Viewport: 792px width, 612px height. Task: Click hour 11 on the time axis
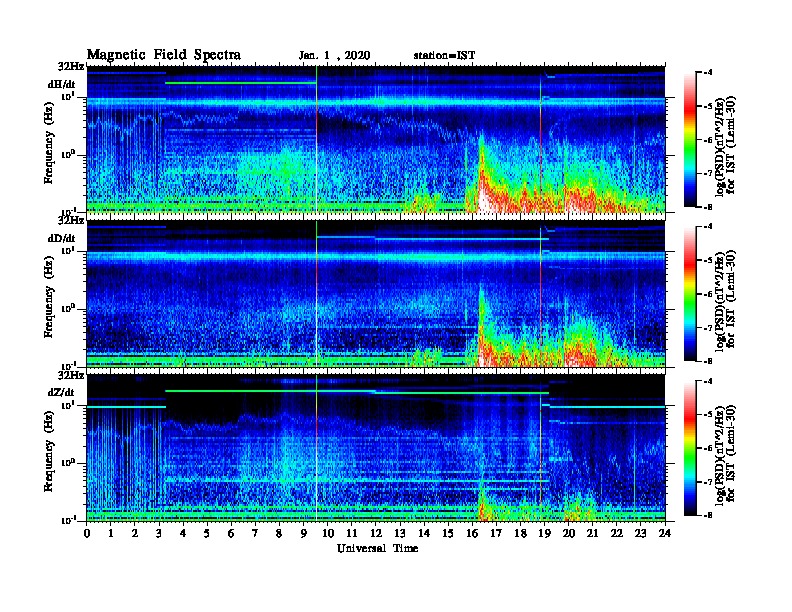352,533
